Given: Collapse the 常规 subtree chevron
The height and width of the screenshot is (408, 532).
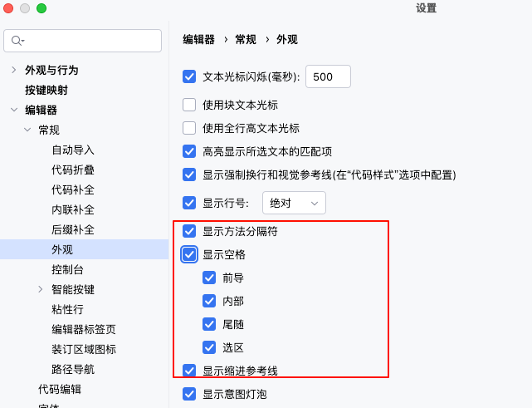Looking at the screenshot, I should 27,130.
